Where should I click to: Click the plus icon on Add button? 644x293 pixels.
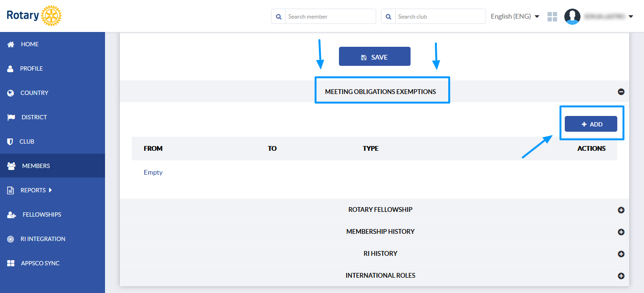(584, 124)
